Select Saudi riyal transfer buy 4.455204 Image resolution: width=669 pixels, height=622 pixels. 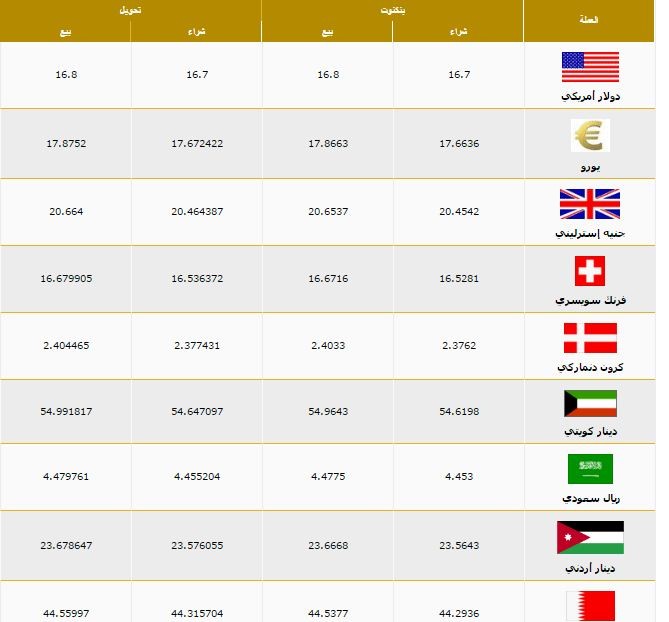click(197, 477)
